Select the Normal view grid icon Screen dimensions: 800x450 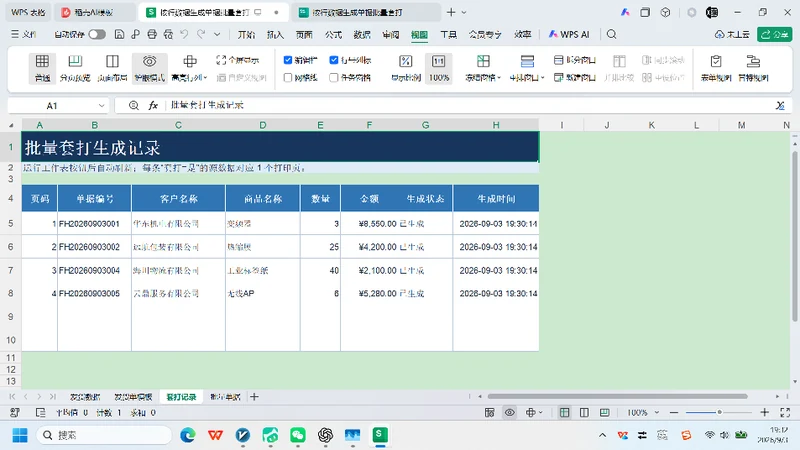[42, 61]
